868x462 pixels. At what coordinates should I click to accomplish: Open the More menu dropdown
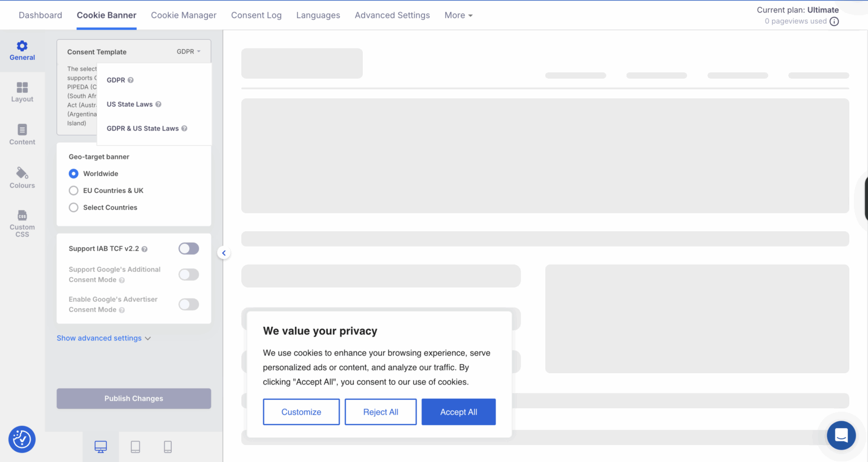click(458, 15)
